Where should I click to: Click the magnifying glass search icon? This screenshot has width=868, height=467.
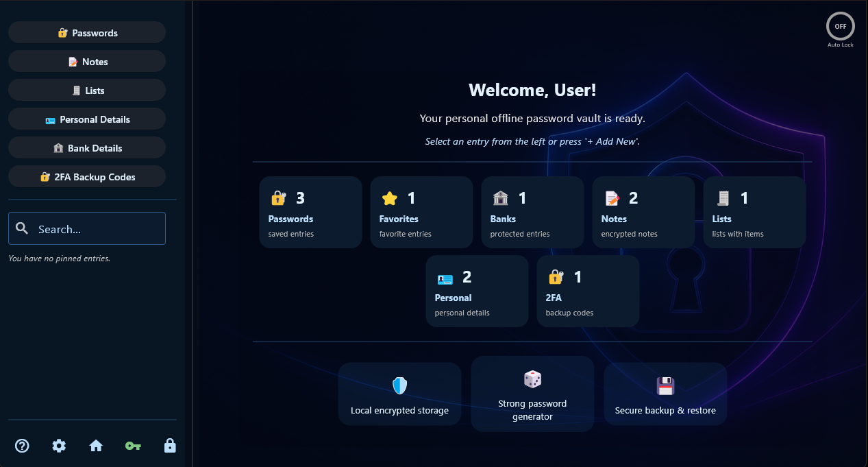(x=22, y=228)
